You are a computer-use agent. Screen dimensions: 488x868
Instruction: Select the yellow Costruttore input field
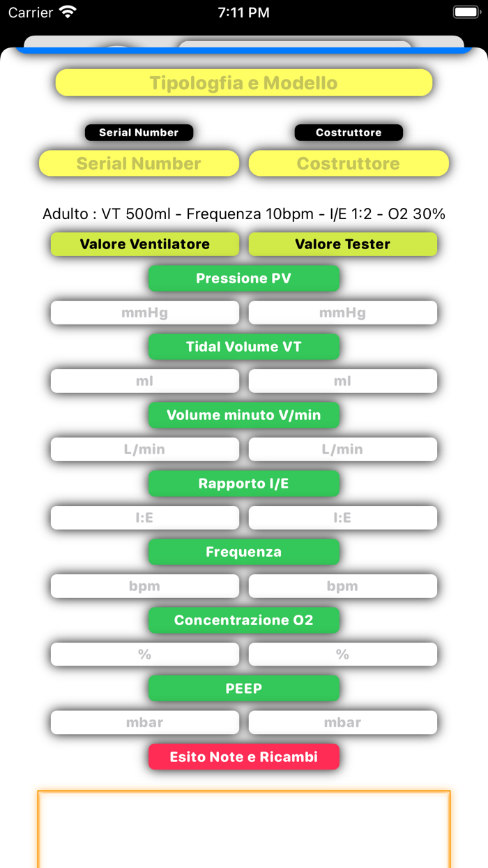[349, 163]
